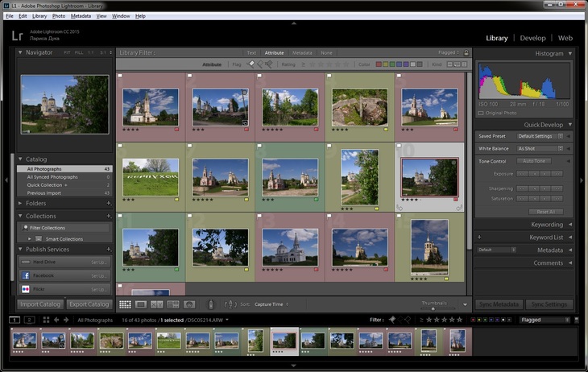
Task: Switch to Loupe view in toolbar
Action: (141, 304)
